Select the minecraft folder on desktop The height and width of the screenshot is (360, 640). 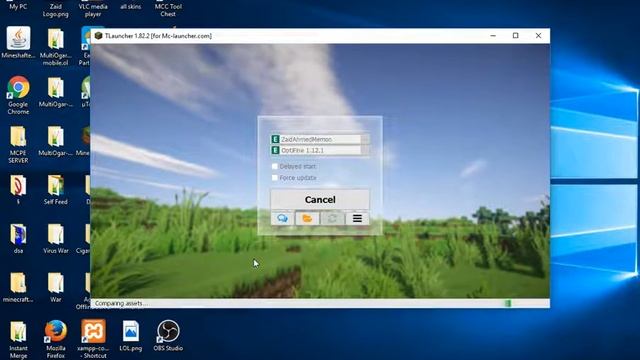point(18,288)
